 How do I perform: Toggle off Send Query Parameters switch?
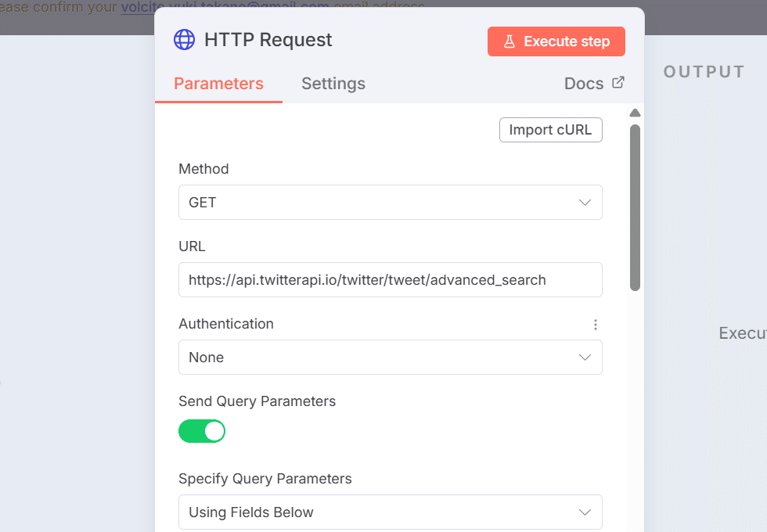202,431
